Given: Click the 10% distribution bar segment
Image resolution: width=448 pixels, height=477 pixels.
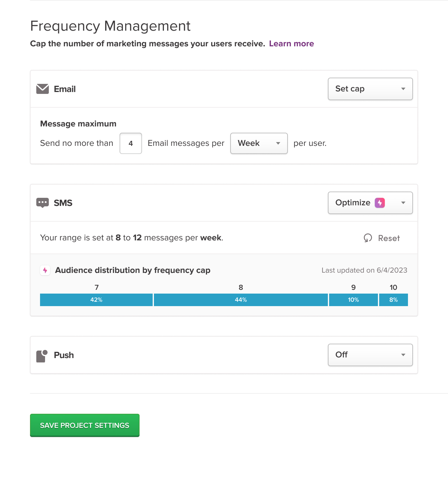Looking at the screenshot, I should pos(354,300).
